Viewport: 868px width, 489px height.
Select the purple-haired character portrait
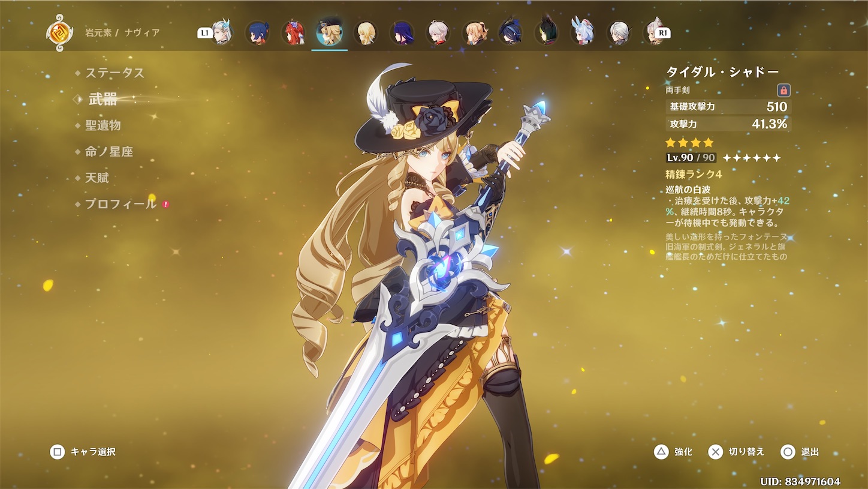[402, 32]
